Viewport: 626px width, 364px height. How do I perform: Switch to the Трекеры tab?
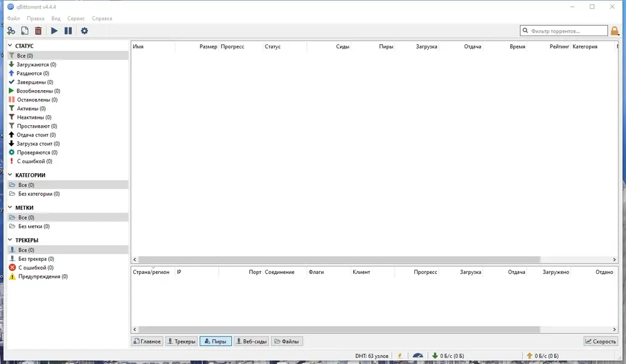point(181,341)
